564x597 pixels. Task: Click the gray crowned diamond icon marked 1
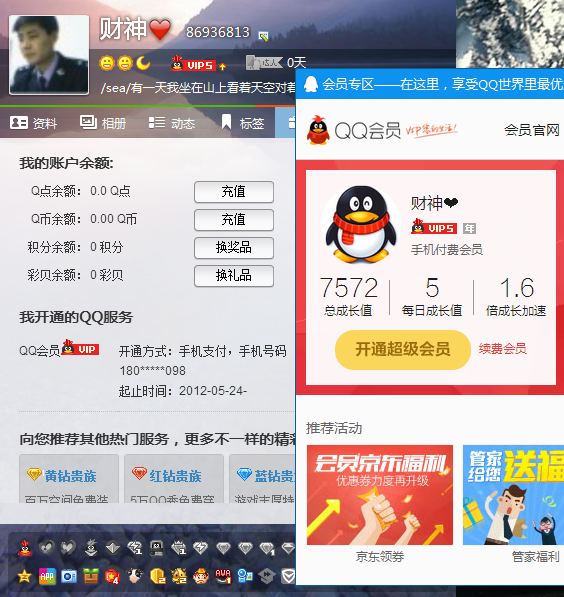(x=179, y=548)
